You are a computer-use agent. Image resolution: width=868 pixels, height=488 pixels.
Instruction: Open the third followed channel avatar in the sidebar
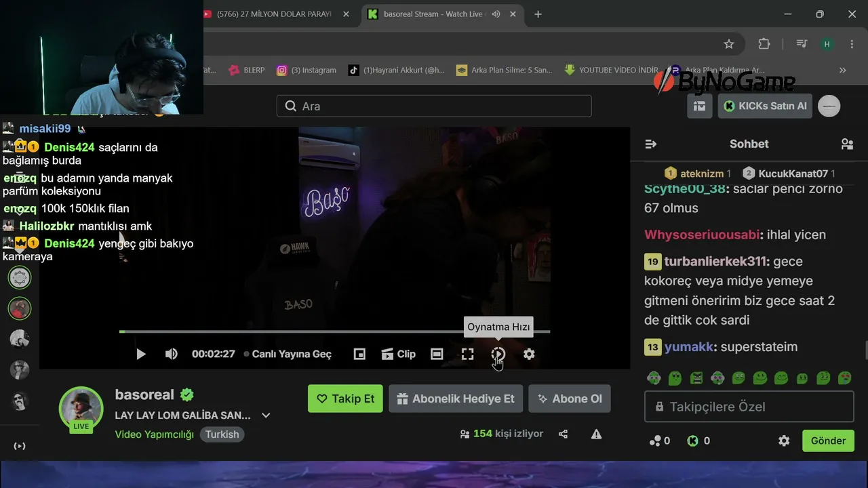(20, 339)
